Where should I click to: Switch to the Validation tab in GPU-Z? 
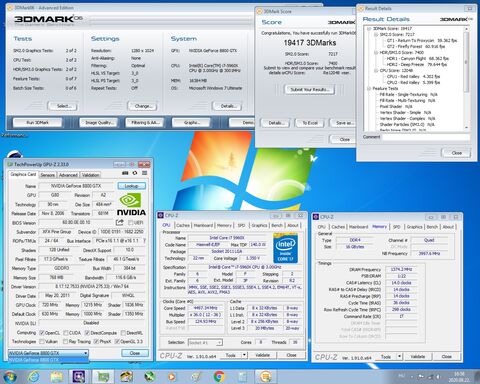(90, 175)
